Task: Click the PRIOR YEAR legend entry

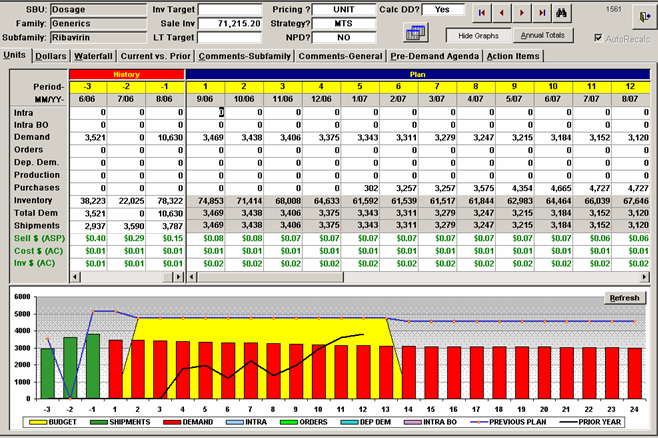Action: (590, 422)
